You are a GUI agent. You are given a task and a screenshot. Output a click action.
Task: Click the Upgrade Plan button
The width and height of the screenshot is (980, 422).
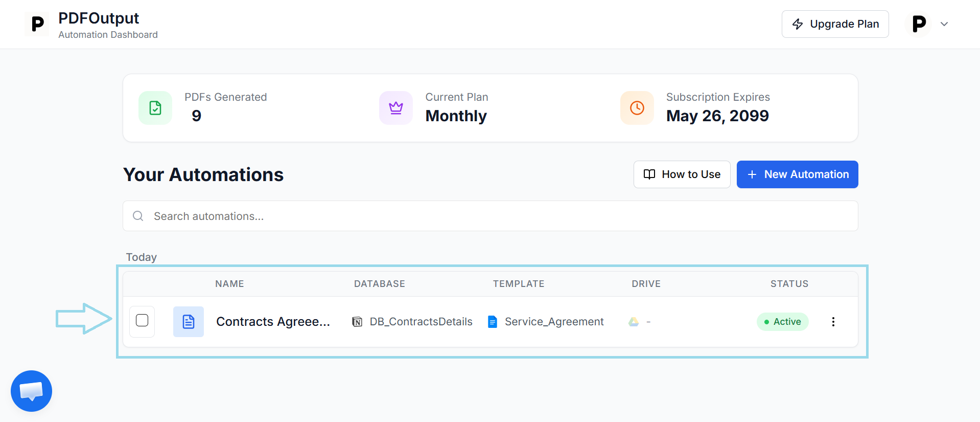(835, 24)
